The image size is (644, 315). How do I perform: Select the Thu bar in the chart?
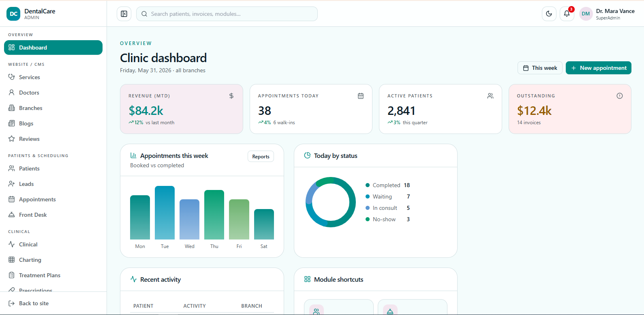[214, 215]
